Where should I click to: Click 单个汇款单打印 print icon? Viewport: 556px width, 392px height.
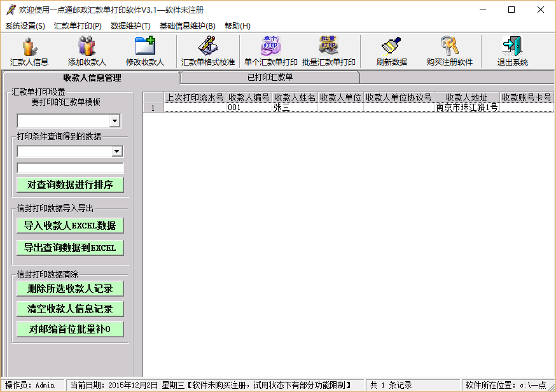(270, 52)
